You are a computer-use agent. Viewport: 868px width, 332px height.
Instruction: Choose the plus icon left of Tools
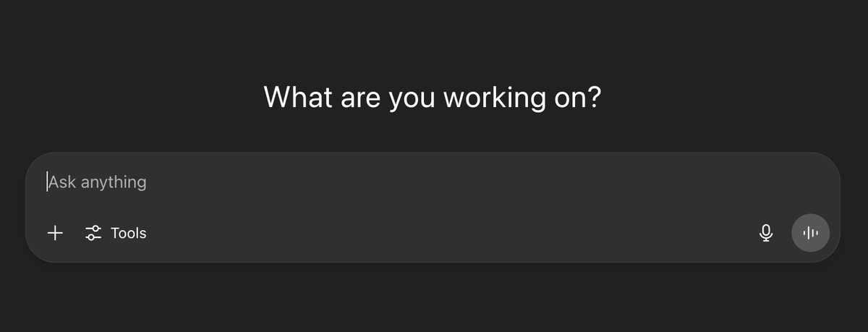point(55,233)
